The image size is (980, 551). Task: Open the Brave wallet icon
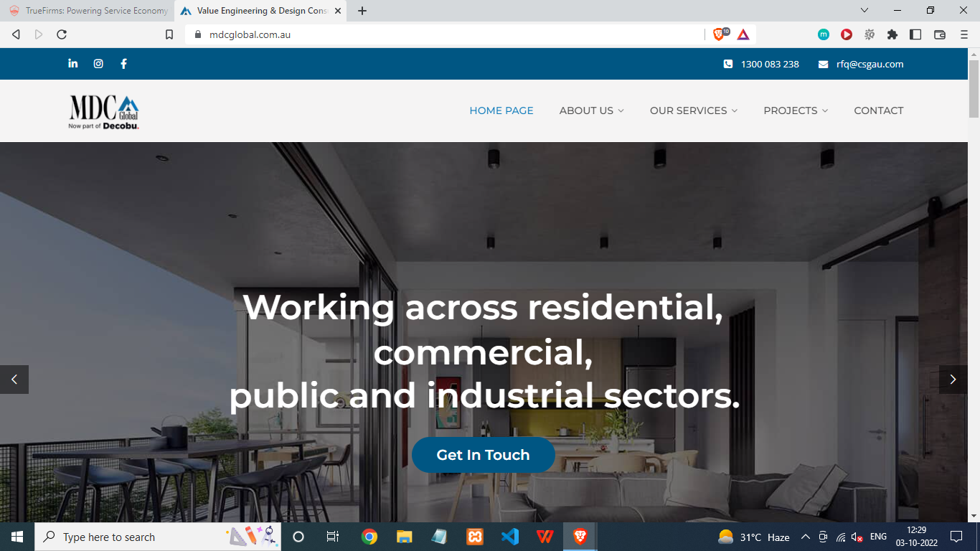[940, 34]
